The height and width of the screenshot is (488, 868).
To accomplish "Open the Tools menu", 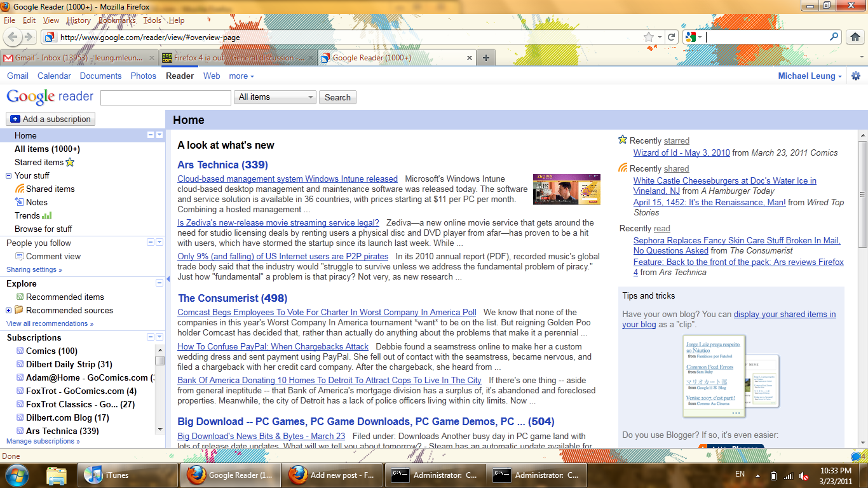I will coord(152,20).
